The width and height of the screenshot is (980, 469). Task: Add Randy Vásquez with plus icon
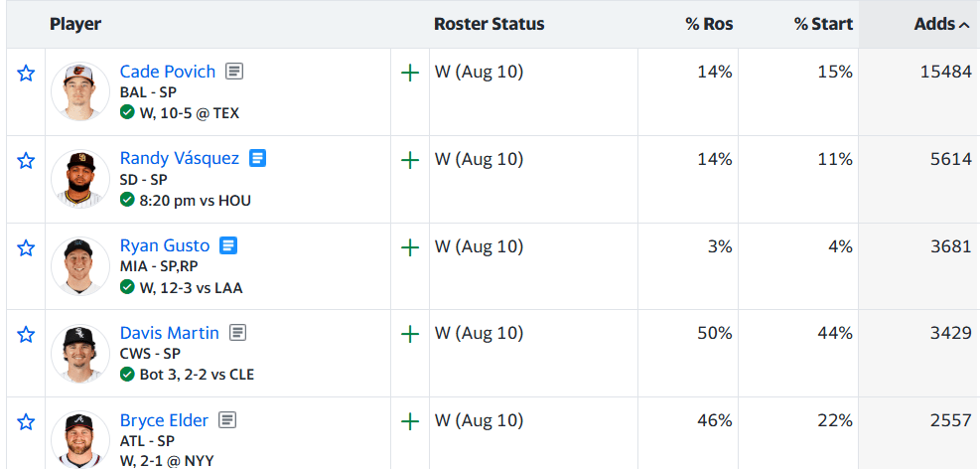pyautogui.click(x=410, y=161)
